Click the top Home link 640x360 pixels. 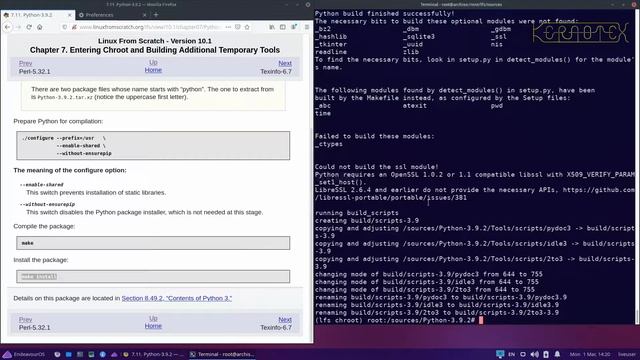(x=153, y=70)
